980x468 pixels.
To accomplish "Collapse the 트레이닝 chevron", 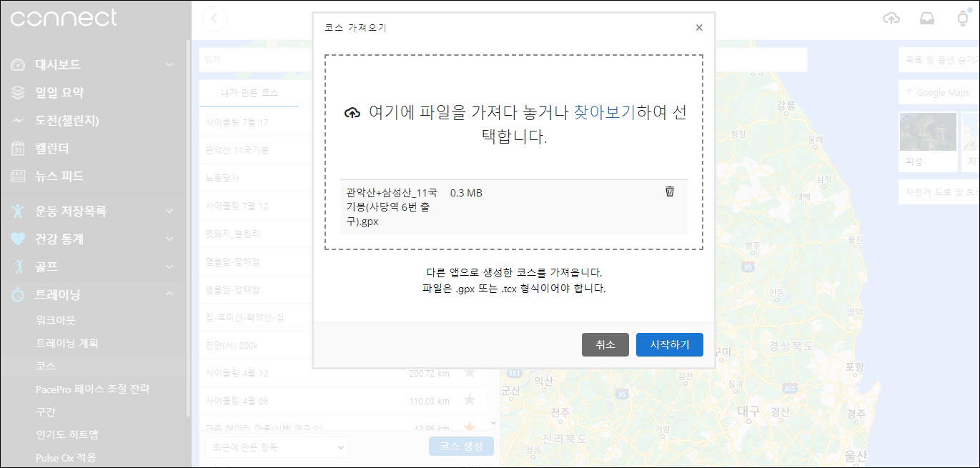I will pos(169,294).
